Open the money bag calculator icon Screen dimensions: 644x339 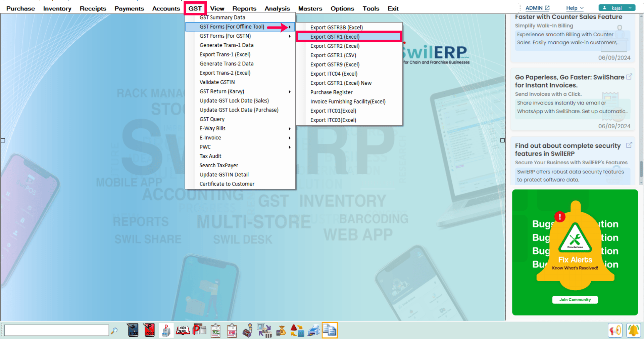point(281,330)
